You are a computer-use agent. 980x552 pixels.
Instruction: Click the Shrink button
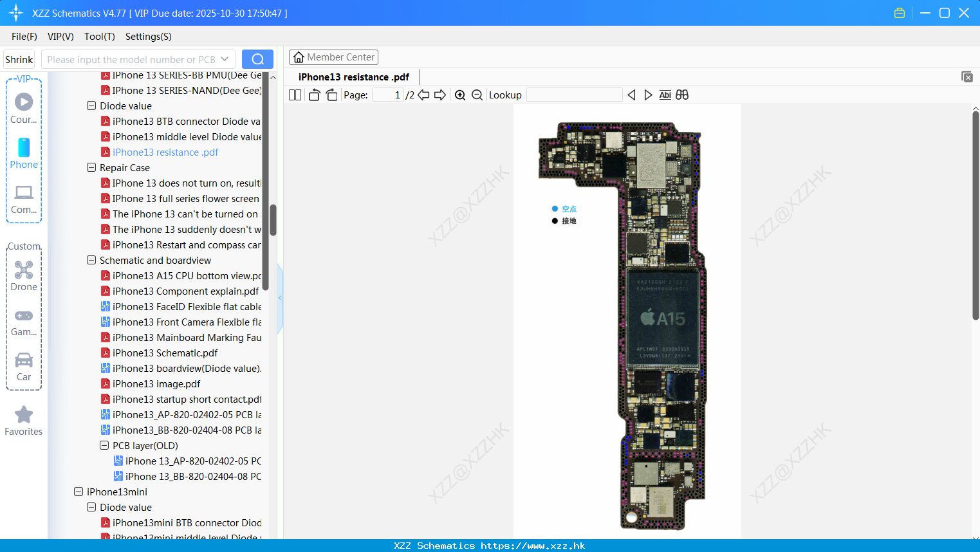click(x=19, y=59)
